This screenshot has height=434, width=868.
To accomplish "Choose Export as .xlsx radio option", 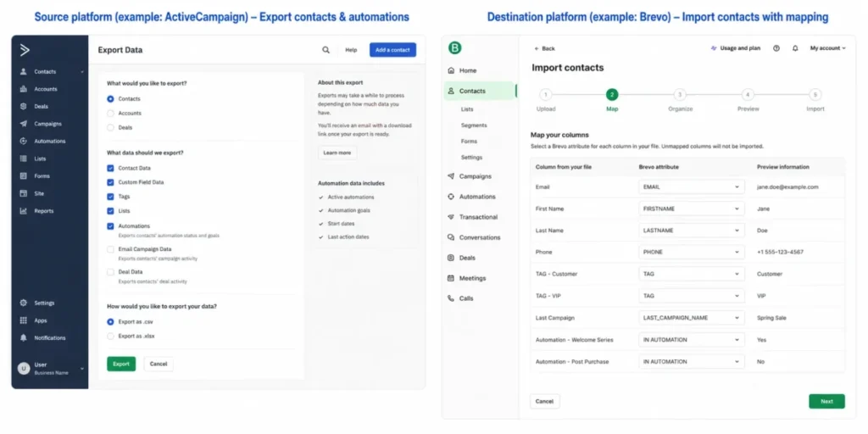I will tap(110, 336).
